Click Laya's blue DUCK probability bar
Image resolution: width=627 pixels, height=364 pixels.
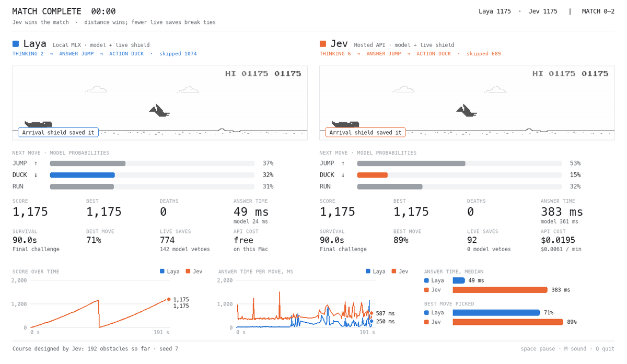(83, 175)
